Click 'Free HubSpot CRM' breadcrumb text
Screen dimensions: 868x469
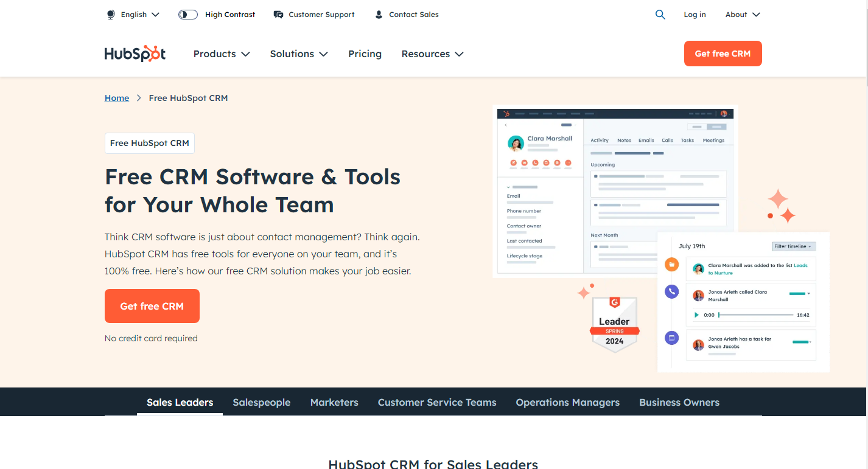pos(188,98)
